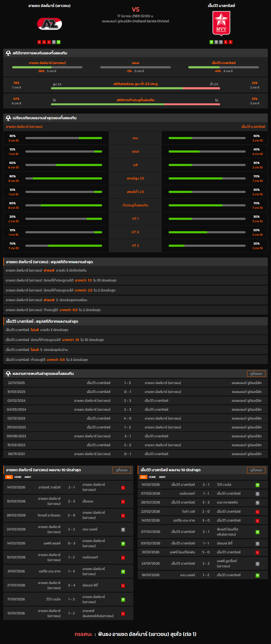Click the over/under 2.5 goals statistics bar
The image size is (271, 644).
point(135,88)
